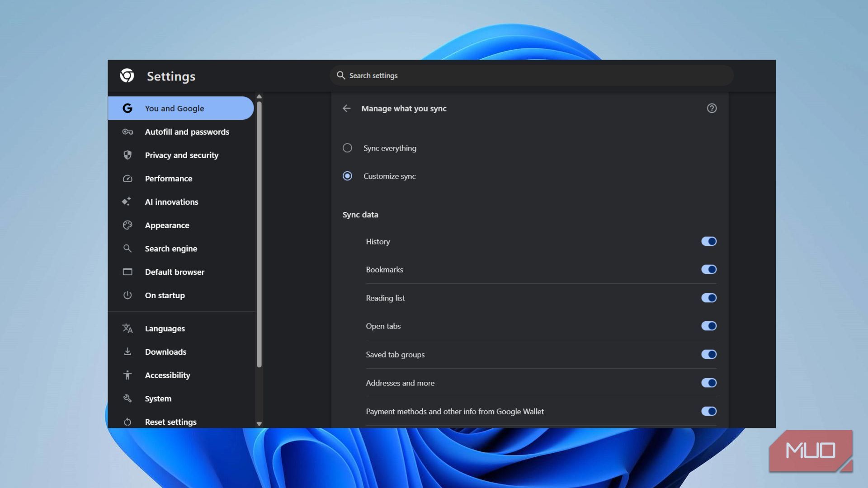Click the palette icon for Appearance
Viewport: 868px width, 488px height.
(x=127, y=225)
